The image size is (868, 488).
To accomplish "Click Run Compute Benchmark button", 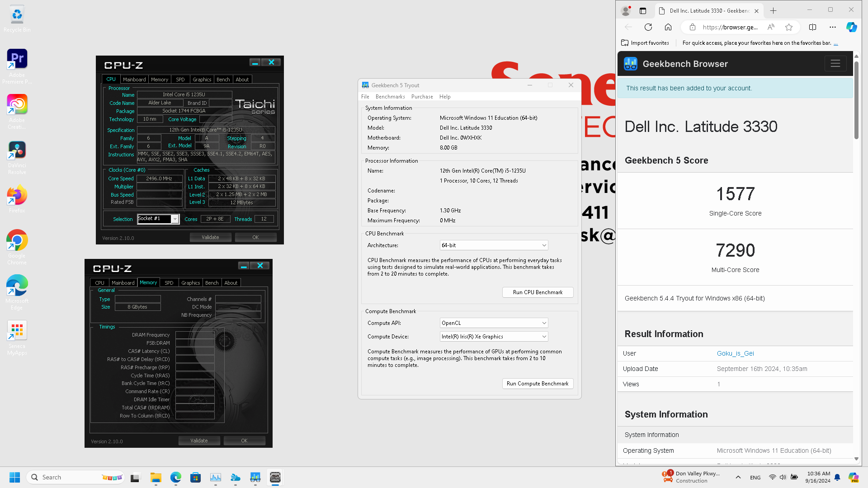I will 538,384.
